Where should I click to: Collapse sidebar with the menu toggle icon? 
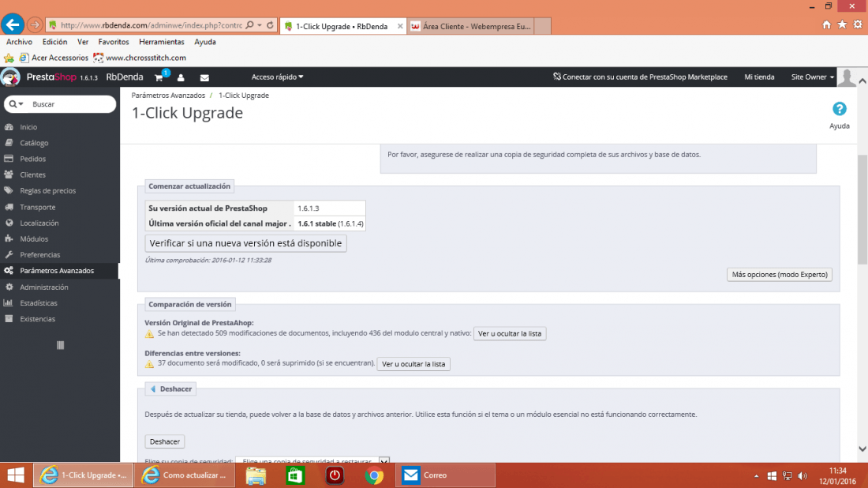click(x=60, y=345)
